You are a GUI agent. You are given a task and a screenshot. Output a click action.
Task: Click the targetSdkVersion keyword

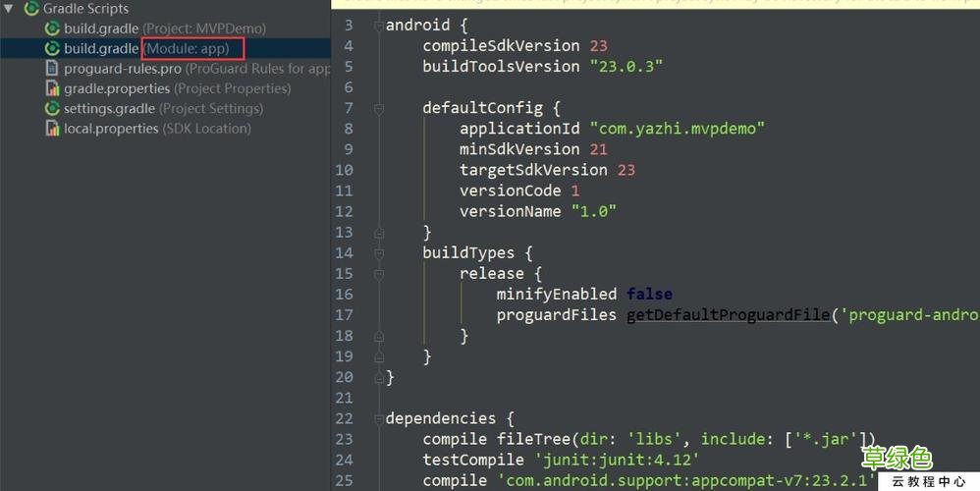click(533, 170)
